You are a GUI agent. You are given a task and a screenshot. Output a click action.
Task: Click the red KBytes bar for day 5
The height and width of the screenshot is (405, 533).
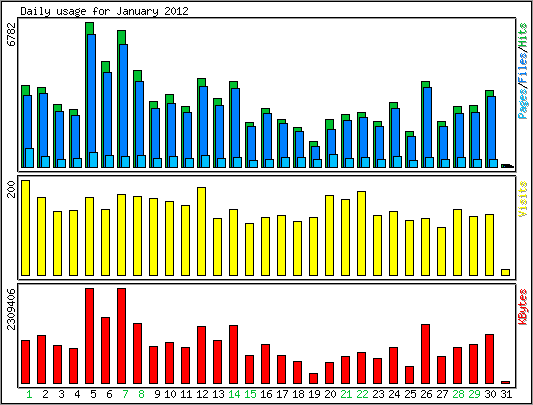tap(89, 336)
